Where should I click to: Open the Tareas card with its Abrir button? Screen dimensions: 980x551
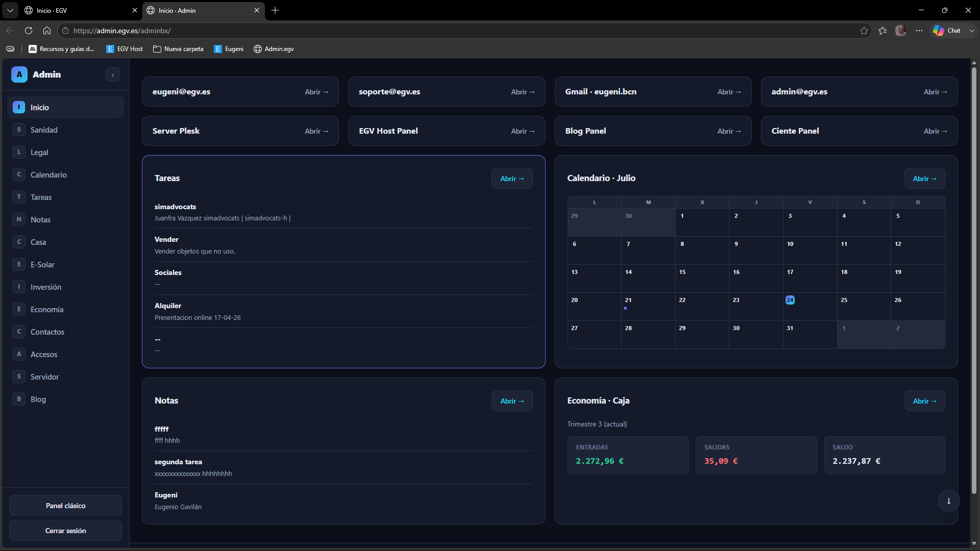click(x=512, y=179)
